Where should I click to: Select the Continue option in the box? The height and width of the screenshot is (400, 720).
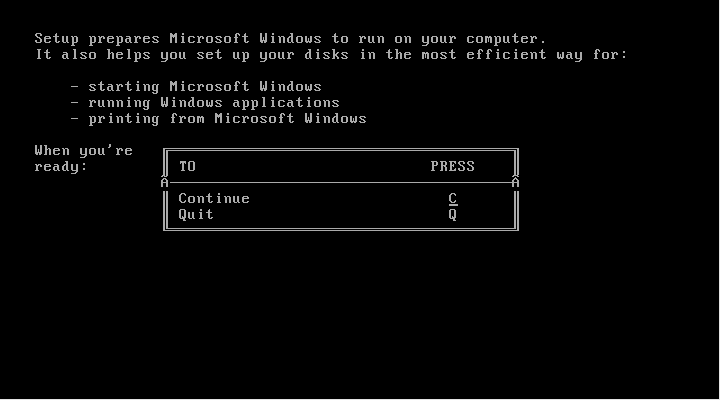pyautogui.click(x=214, y=198)
